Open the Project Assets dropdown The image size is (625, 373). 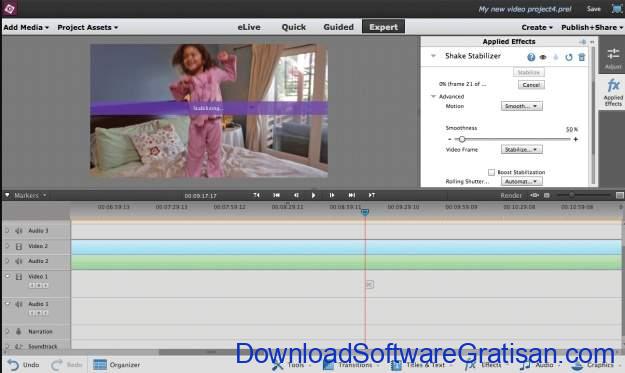pos(88,27)
